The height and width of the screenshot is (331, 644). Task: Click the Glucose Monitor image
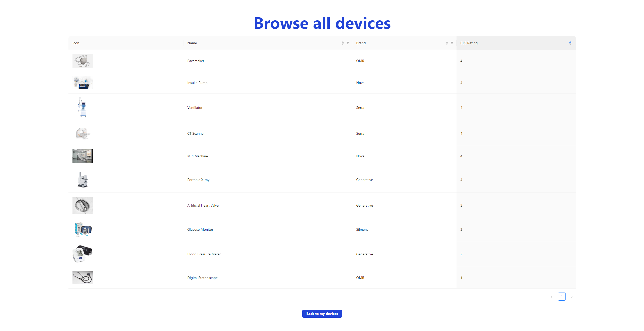click(x=83, y=229)
